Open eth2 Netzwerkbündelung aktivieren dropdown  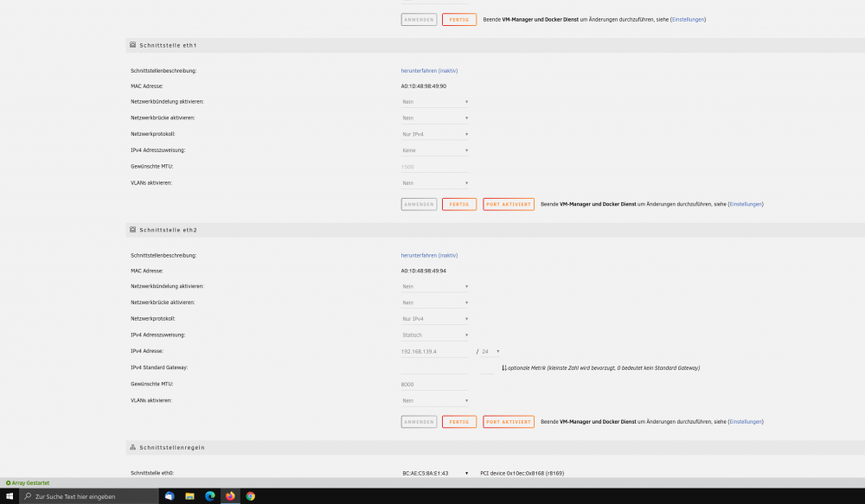435,287
